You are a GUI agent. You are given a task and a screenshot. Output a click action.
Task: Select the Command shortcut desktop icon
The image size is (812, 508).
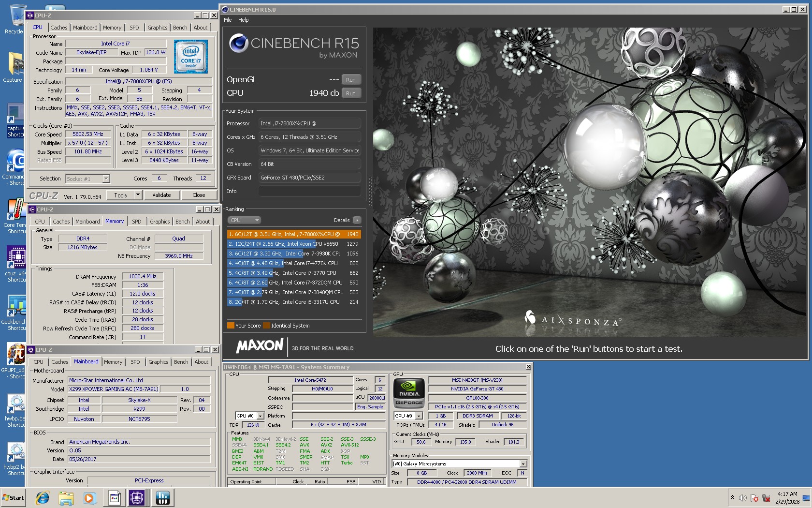[x=16, y=167]
